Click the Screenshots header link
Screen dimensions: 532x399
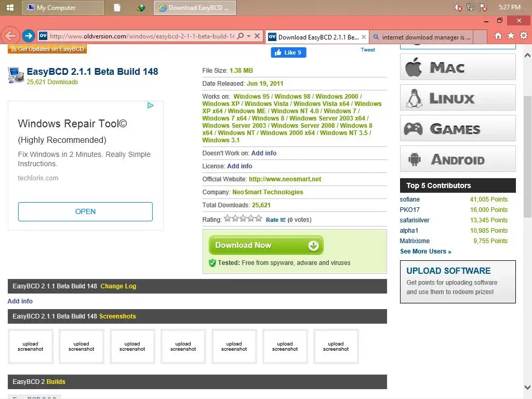[117, 316]
